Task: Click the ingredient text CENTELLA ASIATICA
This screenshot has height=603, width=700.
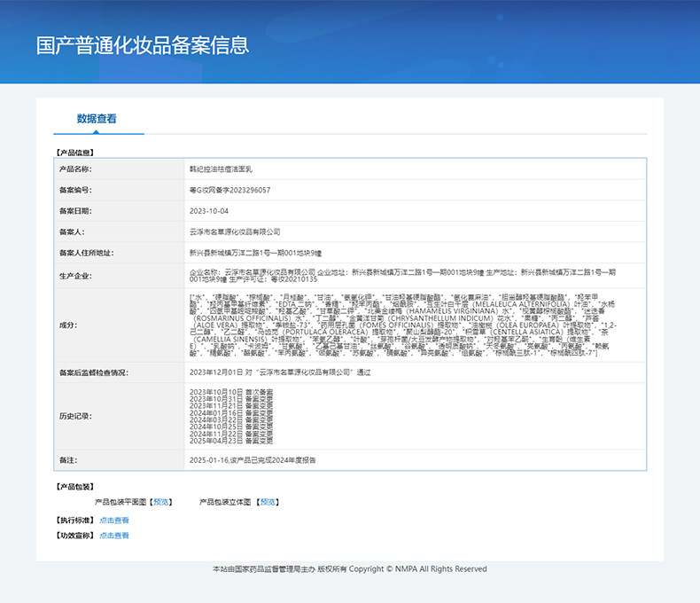Action: 526,332
